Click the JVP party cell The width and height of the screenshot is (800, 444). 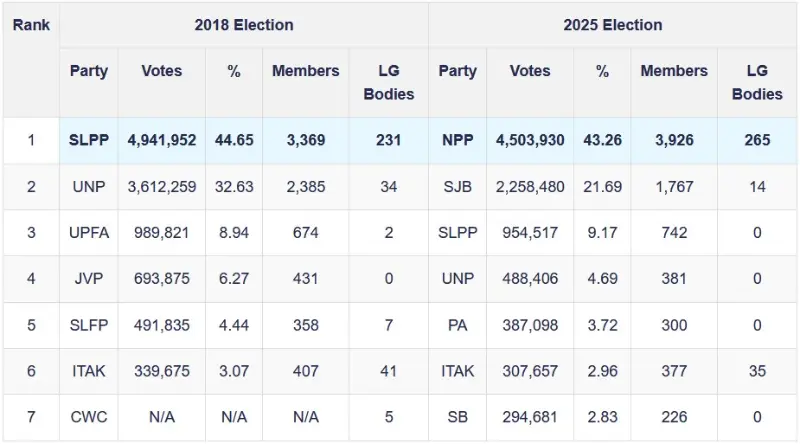pyautogui.click(x=89, y=279)
